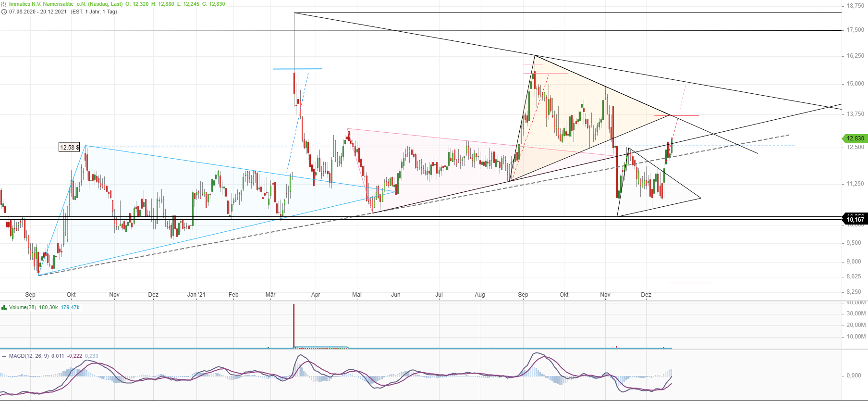This screenshot has width=868, height=401.
Task: Open the Volume(28) indicator settings
Action: pos(23,307)
